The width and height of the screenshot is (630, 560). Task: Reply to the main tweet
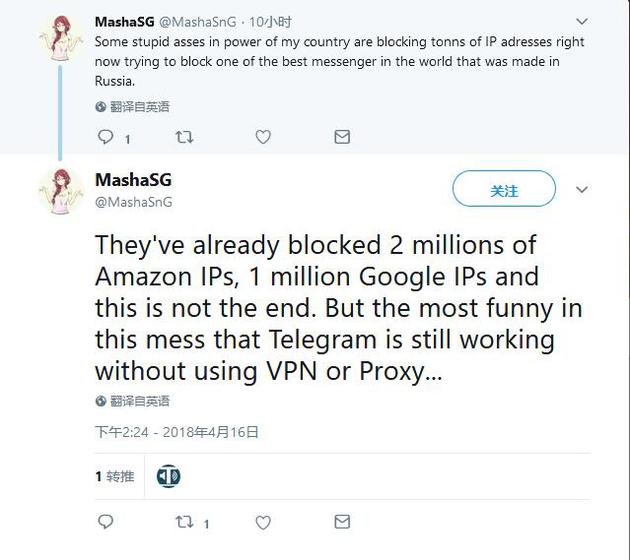(104, 522)
